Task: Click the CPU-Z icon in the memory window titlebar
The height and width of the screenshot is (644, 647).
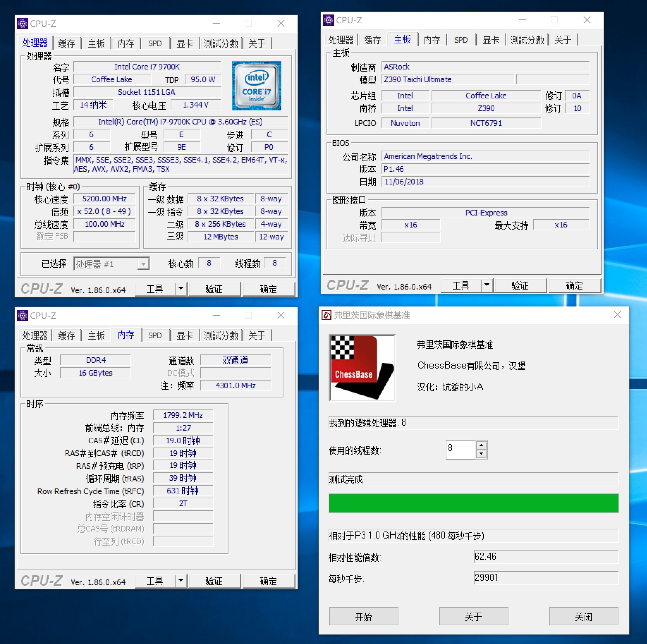Action: (23, 316)
